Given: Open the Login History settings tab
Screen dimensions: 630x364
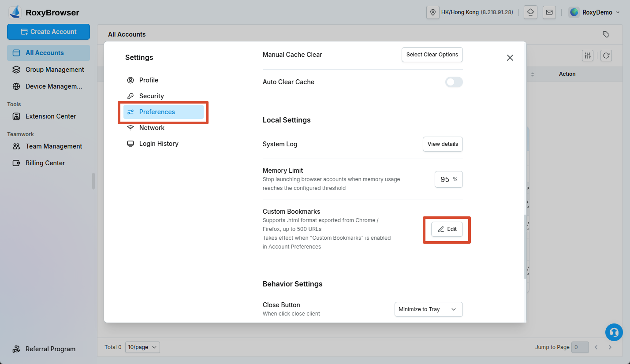Looking at the screenshot, I should tap(164, 144).
